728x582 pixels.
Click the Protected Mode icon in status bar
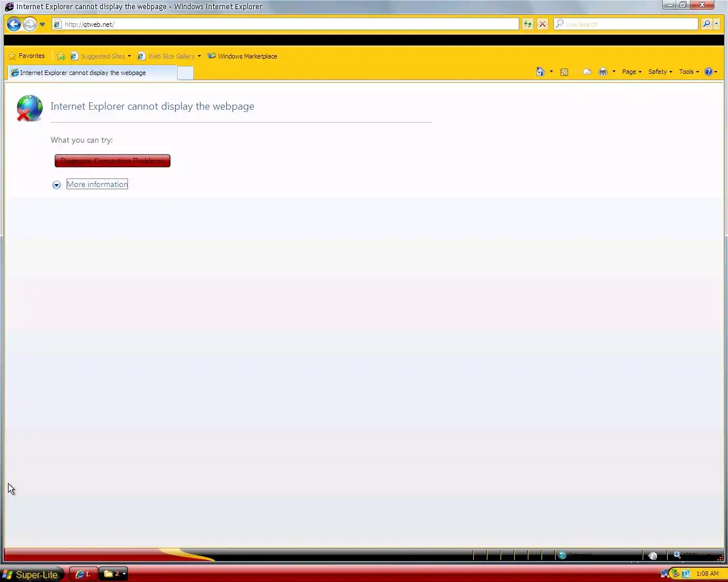[653, 555]
